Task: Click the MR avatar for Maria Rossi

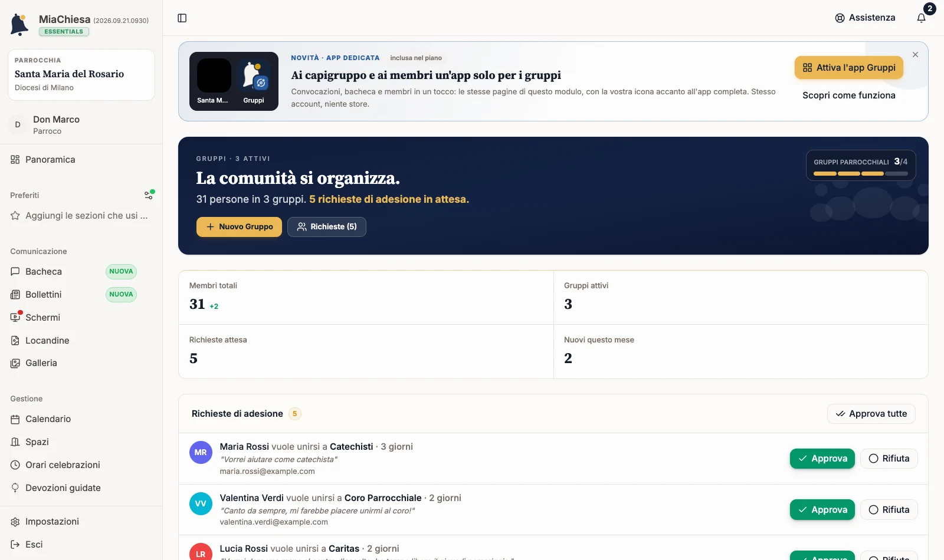Action: [201, 453]
